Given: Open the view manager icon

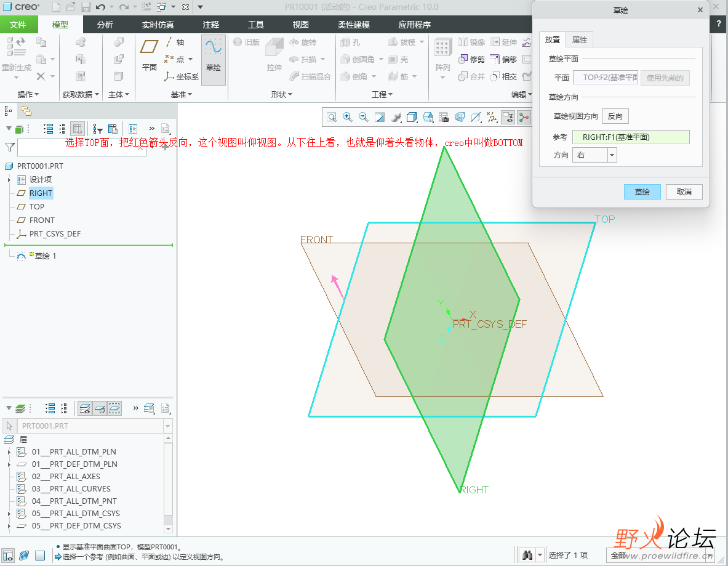Looking at the screenshot, I should tap(428, 117).
